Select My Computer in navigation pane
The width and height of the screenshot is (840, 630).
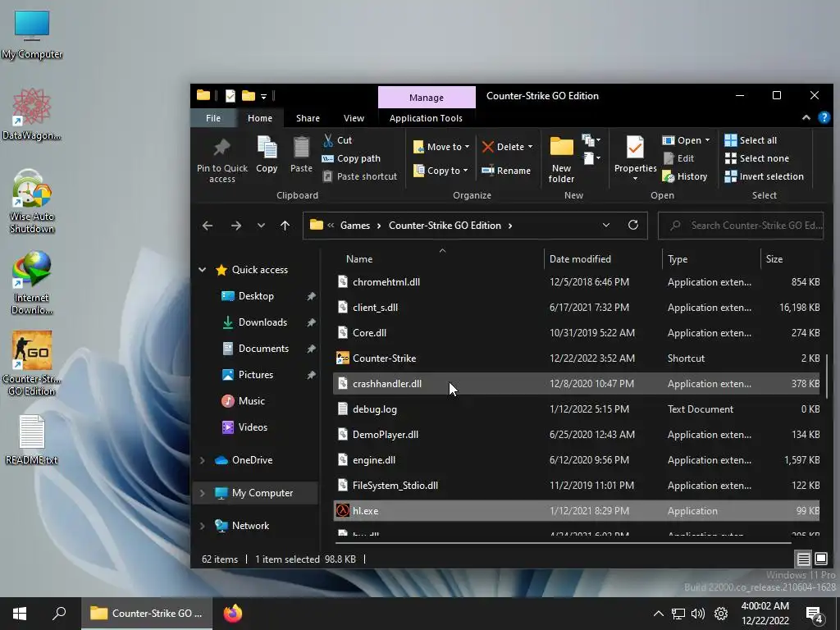click(256, 493)
